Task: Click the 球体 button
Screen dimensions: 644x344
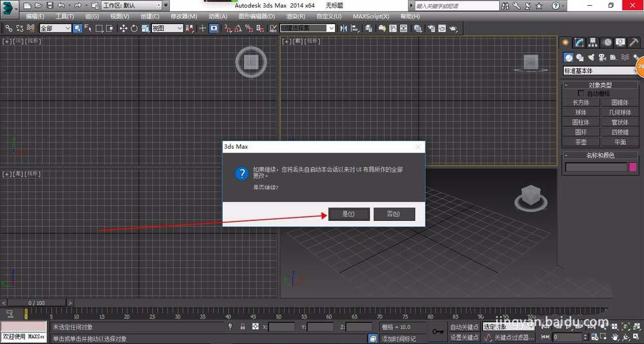Action: [581, 112]
